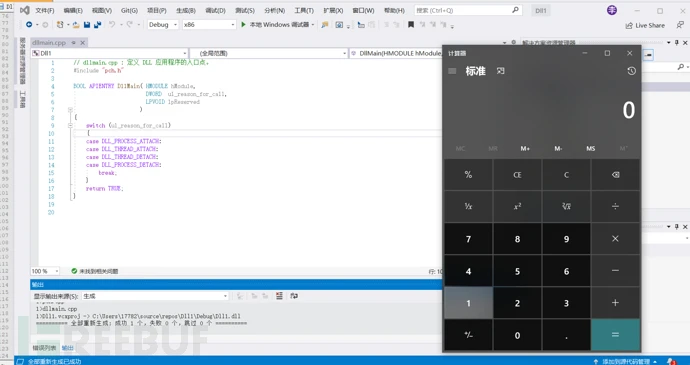Click the account profile avatar
The height and width of the screenshot is (365, 690).
(612, 10)
